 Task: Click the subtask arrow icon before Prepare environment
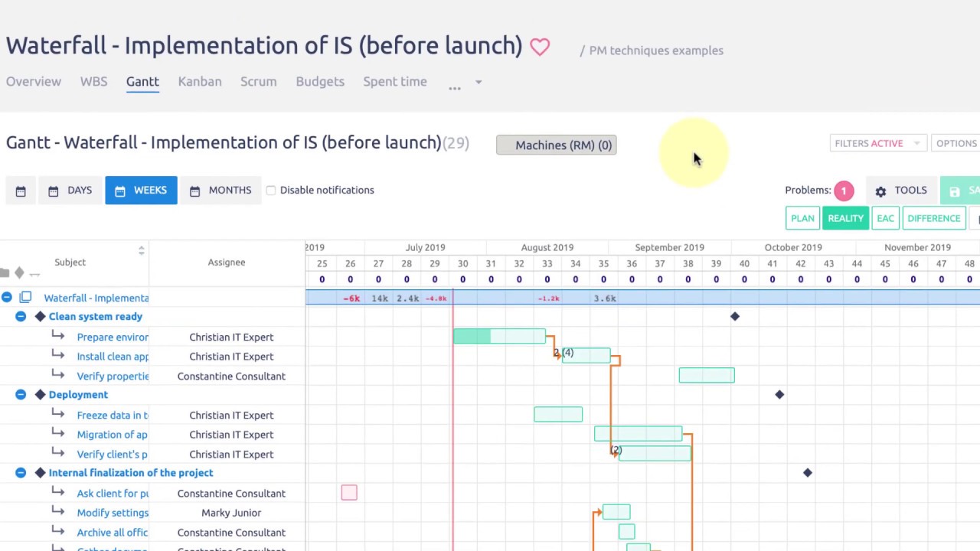point(58,335)
